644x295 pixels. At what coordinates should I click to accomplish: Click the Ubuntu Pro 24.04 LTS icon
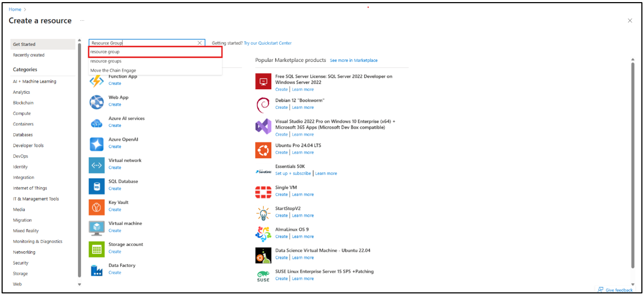264,150
